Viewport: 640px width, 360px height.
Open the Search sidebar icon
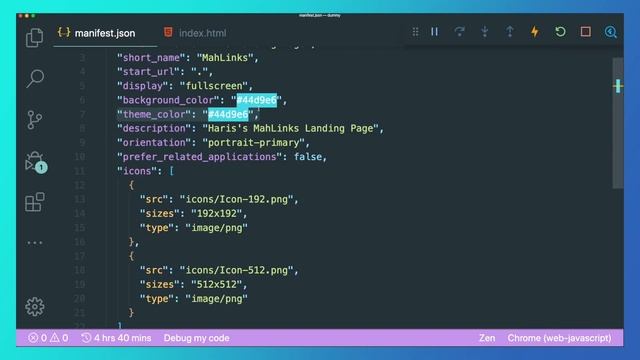point(35,79)
